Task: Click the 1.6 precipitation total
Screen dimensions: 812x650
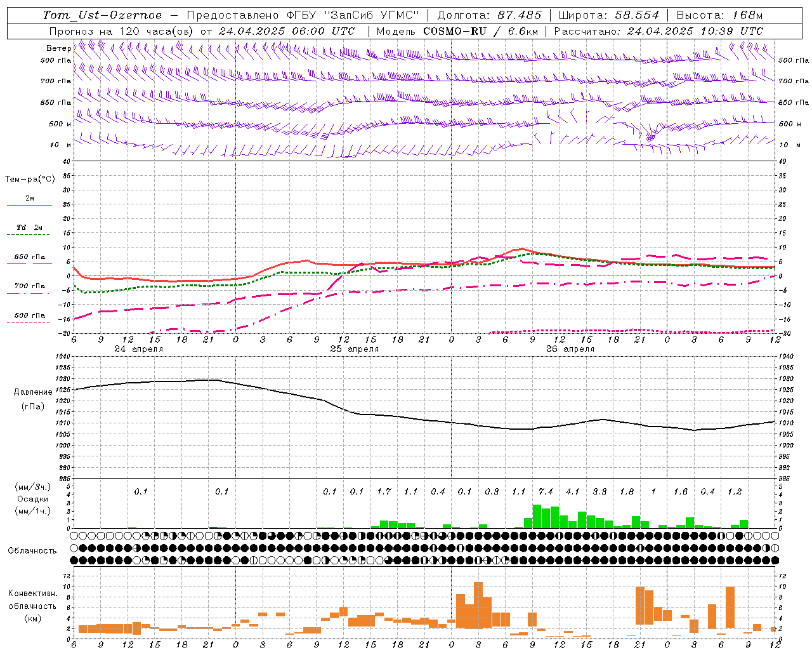Action: (x=681, y=491)
